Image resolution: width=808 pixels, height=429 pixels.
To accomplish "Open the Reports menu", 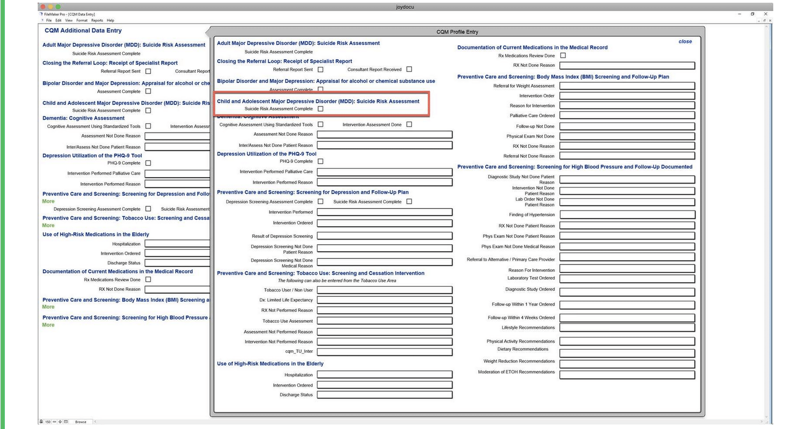I will (97, 20).
